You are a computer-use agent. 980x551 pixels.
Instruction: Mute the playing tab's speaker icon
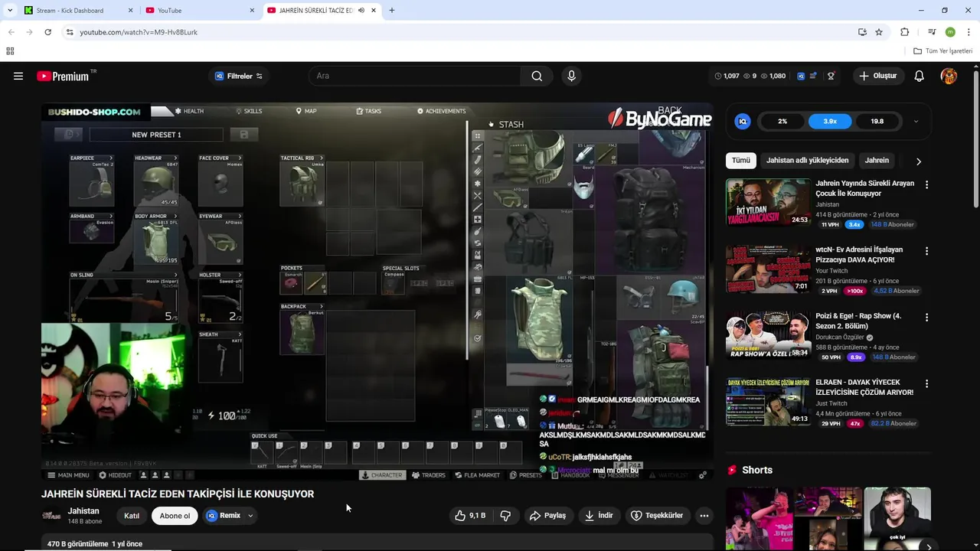tap(361, 11)
